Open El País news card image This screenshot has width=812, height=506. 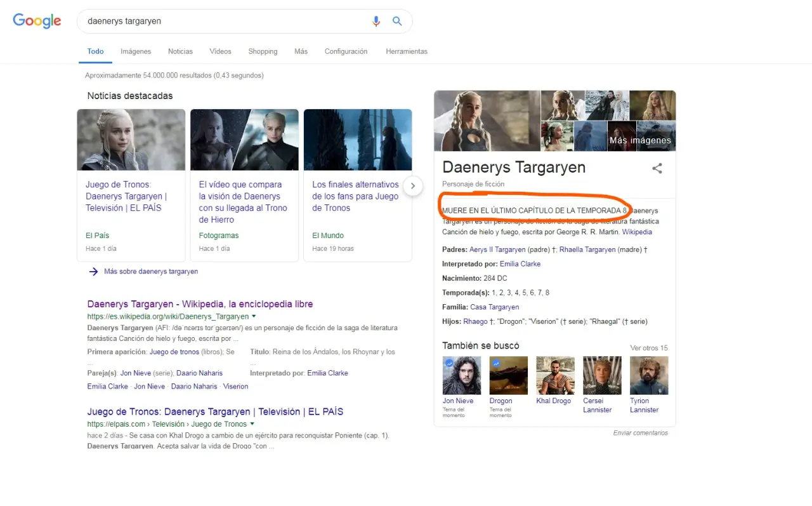pos(131,140)
